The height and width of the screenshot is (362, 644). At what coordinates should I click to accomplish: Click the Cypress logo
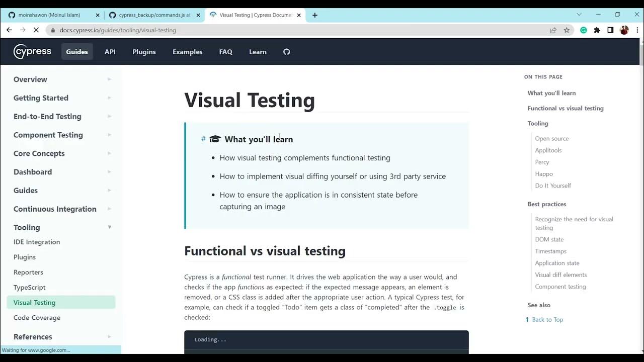click(x=32, y=51)
